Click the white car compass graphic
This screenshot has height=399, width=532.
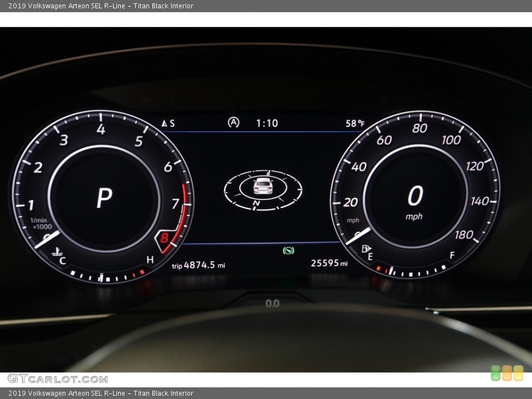(x=263, y=186)
